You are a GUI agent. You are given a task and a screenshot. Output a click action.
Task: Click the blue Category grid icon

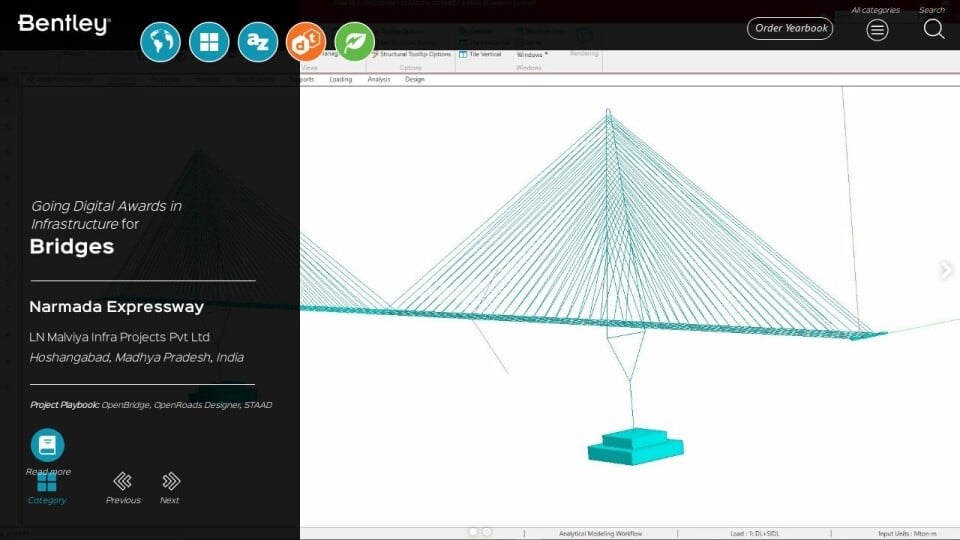tap(47, 482)
